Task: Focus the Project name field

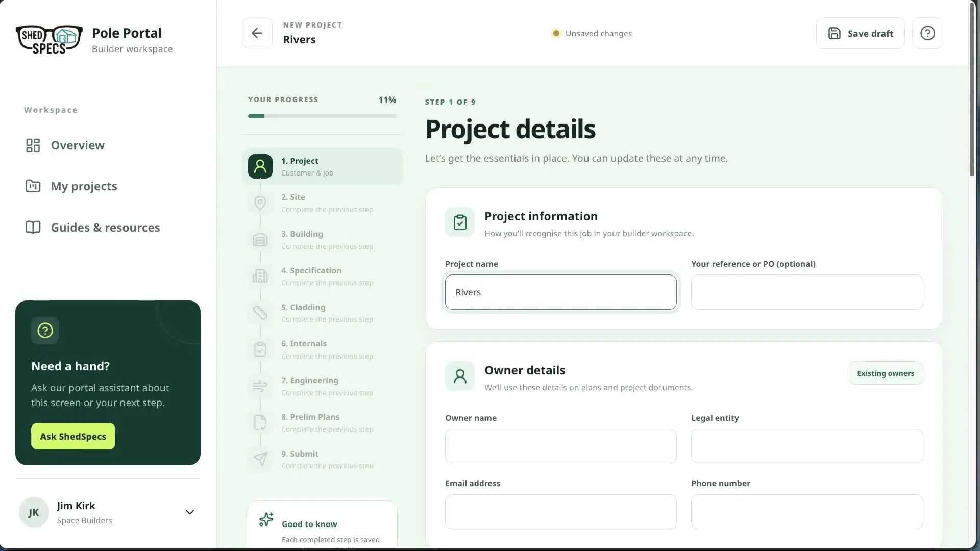Action: (560, 292)
